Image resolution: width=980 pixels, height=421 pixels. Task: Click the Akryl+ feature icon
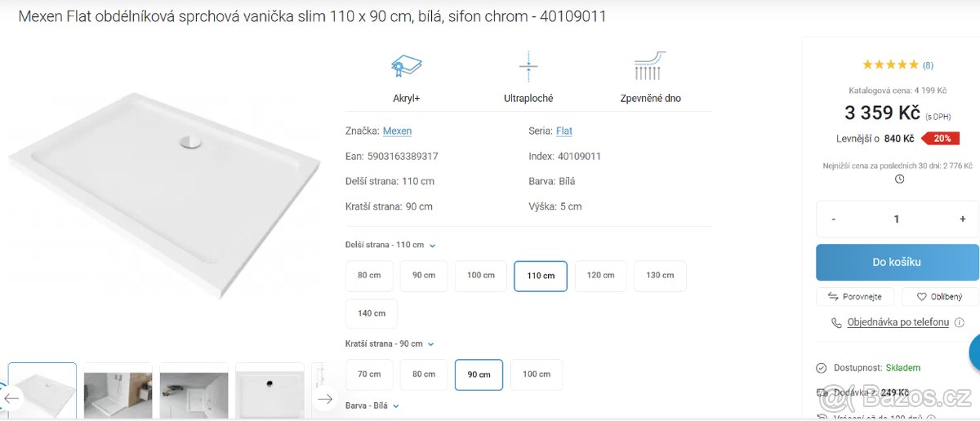tap(406, 67)
